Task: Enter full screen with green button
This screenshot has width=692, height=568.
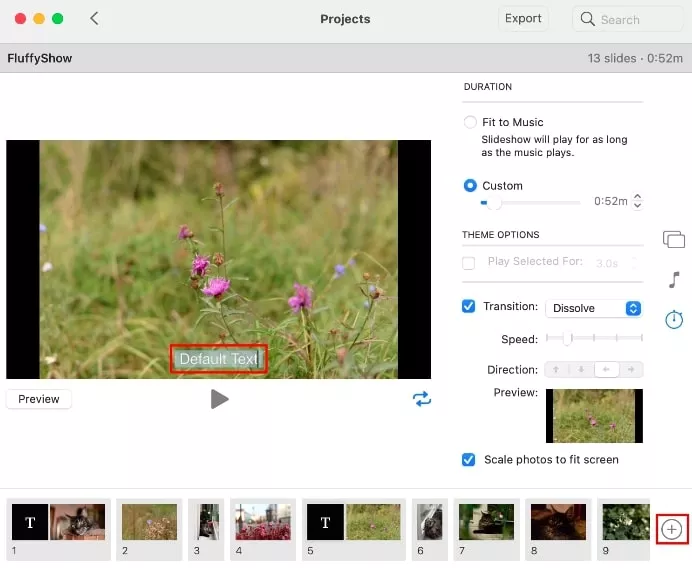Action: tap(57, 19)
